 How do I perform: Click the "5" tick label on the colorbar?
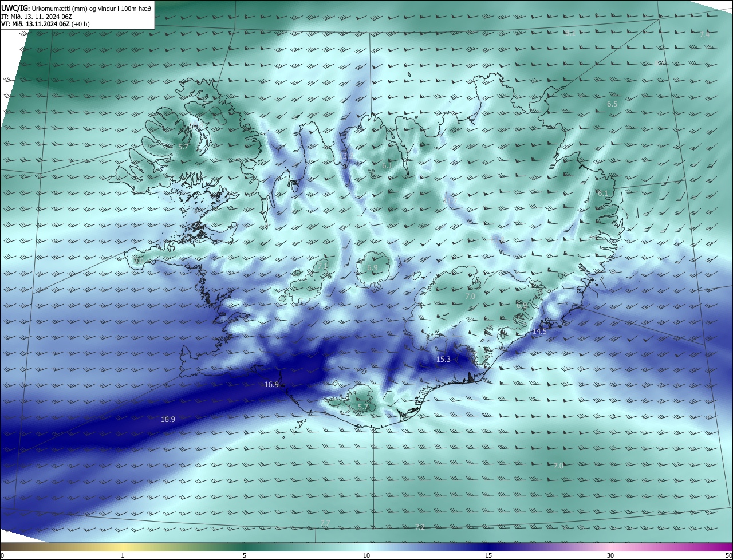(x=245, y=555)
